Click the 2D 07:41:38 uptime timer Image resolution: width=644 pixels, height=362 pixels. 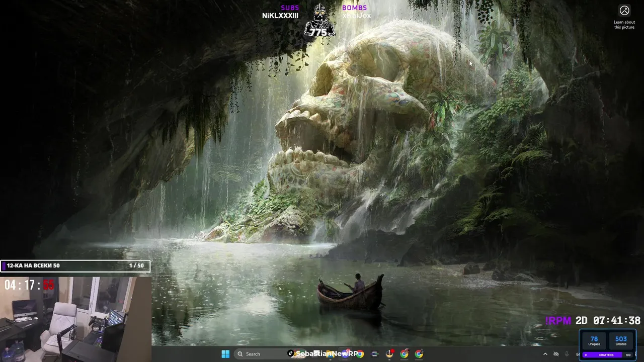coord(608,321)
